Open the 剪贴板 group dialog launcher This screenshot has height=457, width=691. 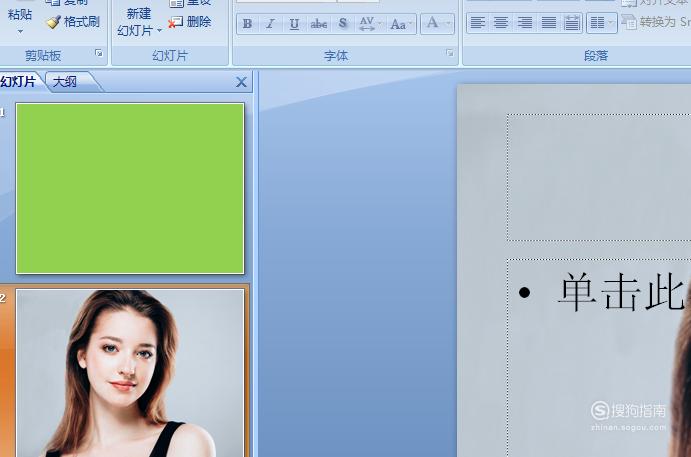99,53
